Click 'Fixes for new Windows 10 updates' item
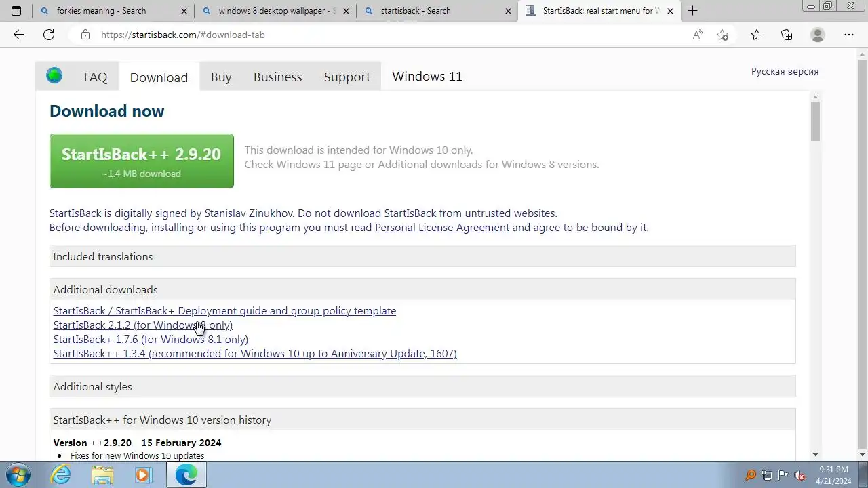Viewport: 868px width, 488px height. [137, 456]
